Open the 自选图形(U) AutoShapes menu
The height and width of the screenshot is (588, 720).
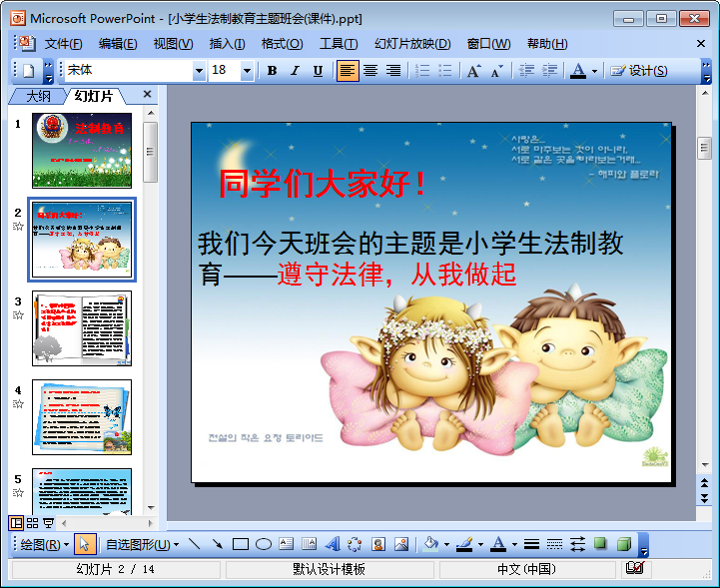pos(142,544)
